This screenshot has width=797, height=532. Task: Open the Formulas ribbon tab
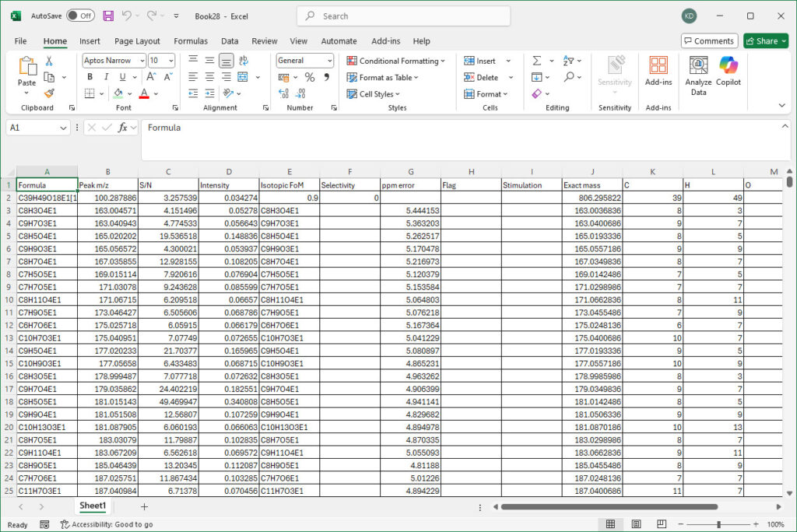[190, 41]
